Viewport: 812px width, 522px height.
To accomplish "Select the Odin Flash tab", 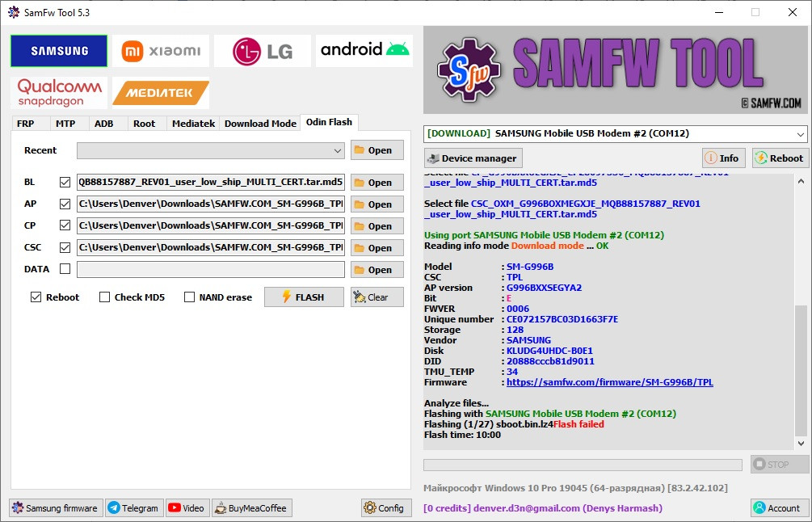I will coord(329,122).
